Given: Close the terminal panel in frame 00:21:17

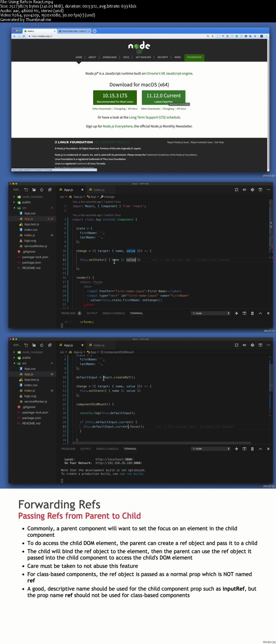Looking at the screenshot, I should point(268,313).
